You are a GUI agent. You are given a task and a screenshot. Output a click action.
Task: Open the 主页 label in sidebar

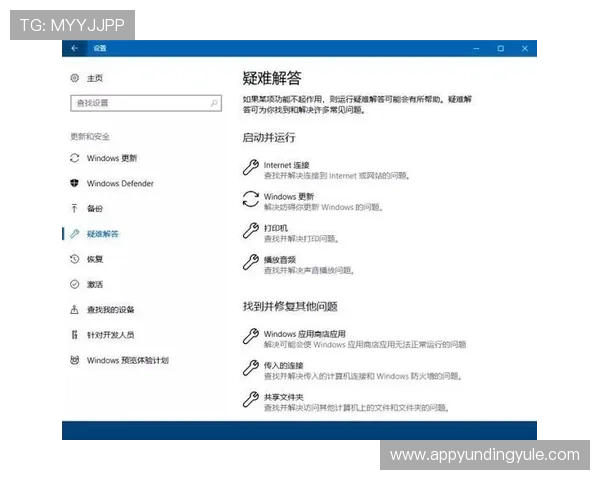tap(95, 78)
